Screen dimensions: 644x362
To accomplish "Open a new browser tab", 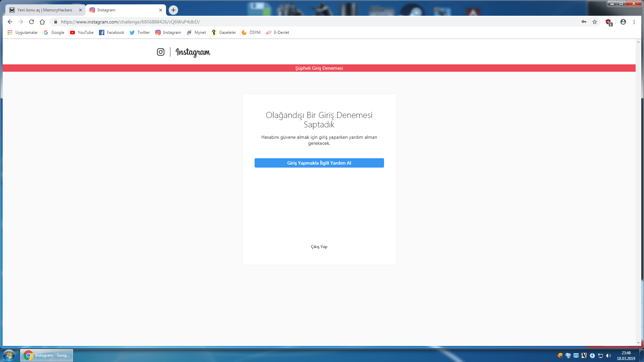I will tap(173, 10).
